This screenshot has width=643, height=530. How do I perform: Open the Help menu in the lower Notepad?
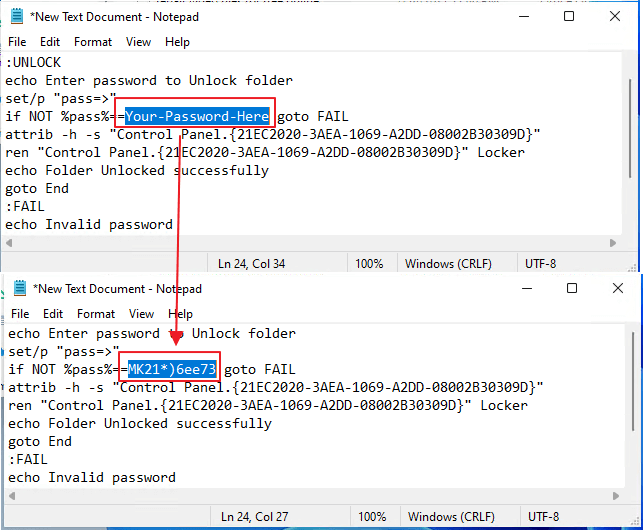180,314
